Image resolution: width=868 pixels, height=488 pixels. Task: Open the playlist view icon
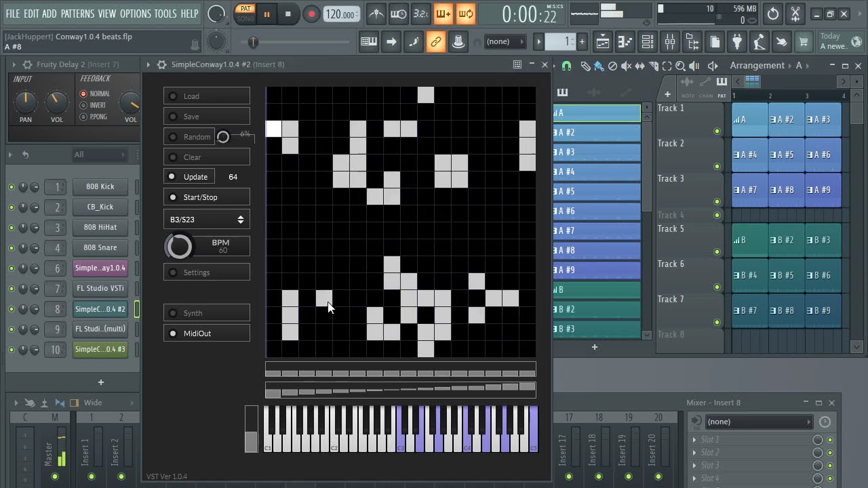tap(603, 42)
